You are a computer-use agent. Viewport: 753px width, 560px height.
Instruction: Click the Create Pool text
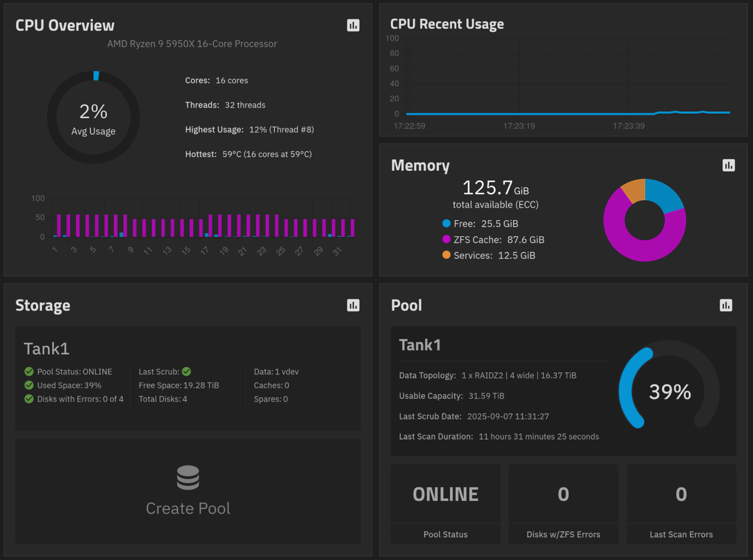coord(188,508)
